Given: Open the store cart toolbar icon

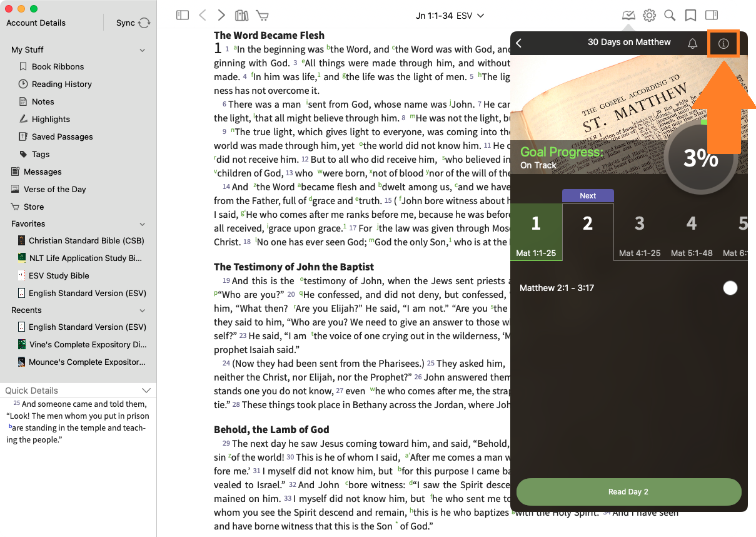Looking at the screenshot, I should pos(262,15).
